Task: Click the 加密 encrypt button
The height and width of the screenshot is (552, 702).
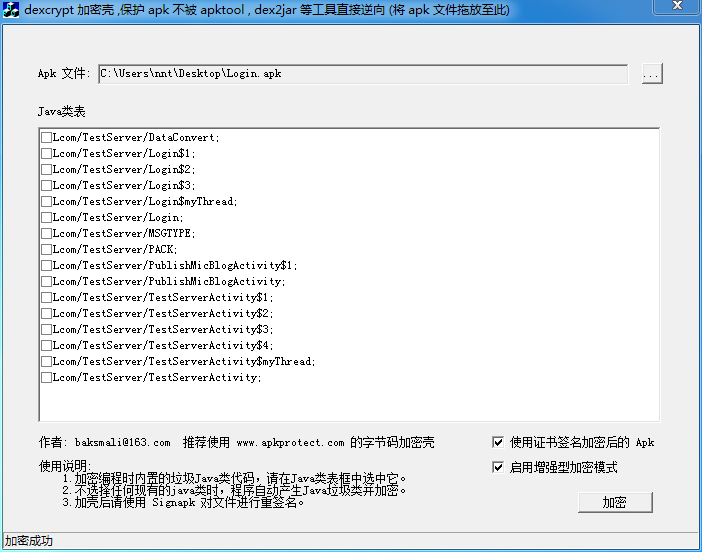Action: (615, 502)
